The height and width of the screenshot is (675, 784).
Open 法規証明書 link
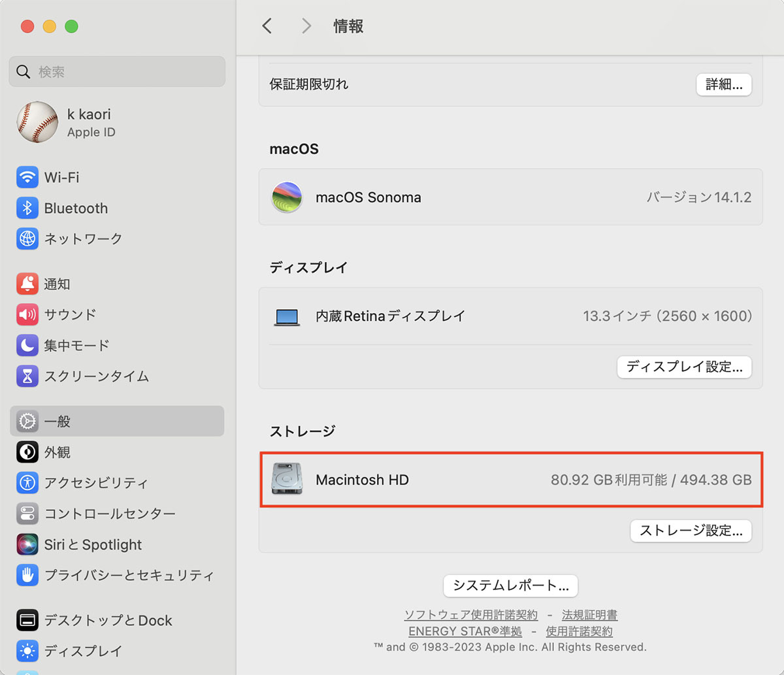click(589, 615)
